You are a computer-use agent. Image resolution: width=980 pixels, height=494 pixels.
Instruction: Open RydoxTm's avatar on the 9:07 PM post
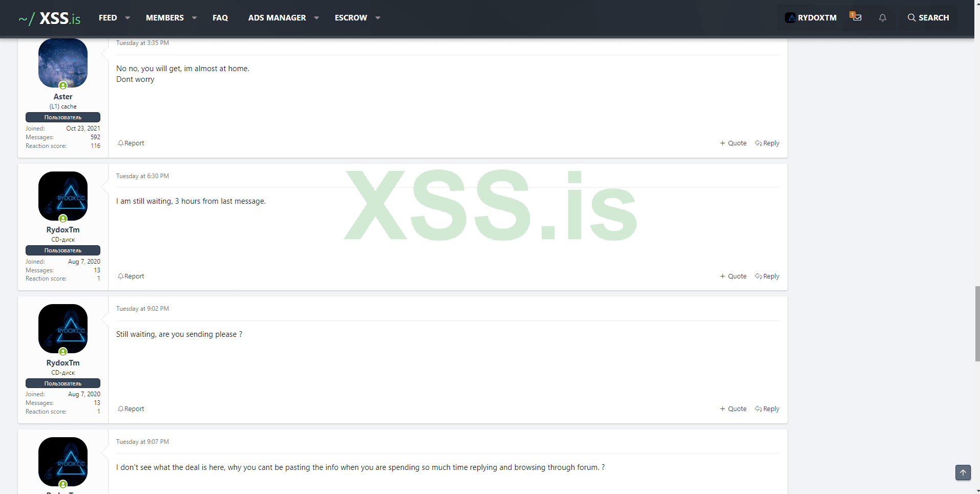63,462
